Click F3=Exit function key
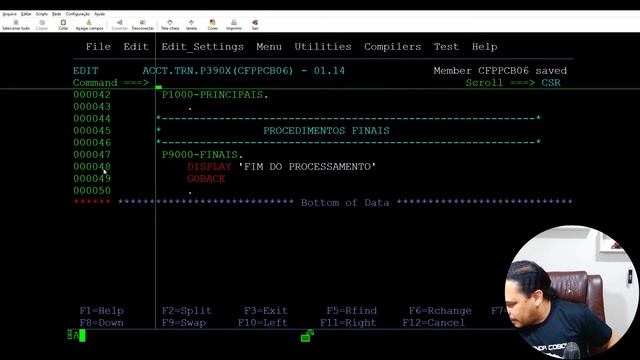 pyautogui.click(x=266, y=311)
